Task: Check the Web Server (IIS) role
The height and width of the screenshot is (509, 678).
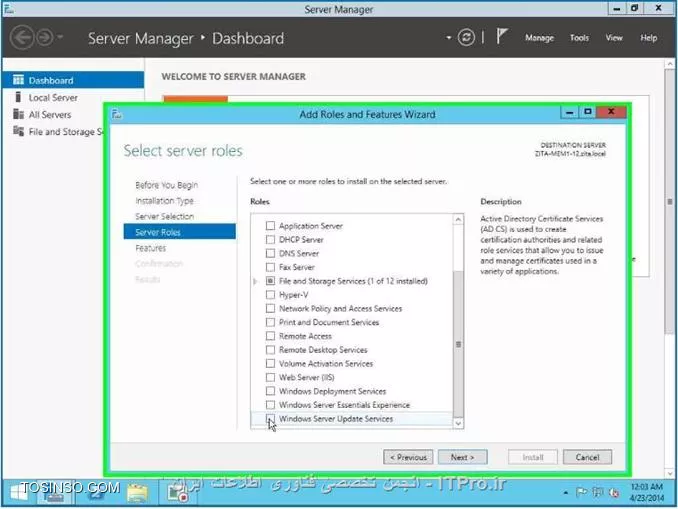Action: pos(270,378)
